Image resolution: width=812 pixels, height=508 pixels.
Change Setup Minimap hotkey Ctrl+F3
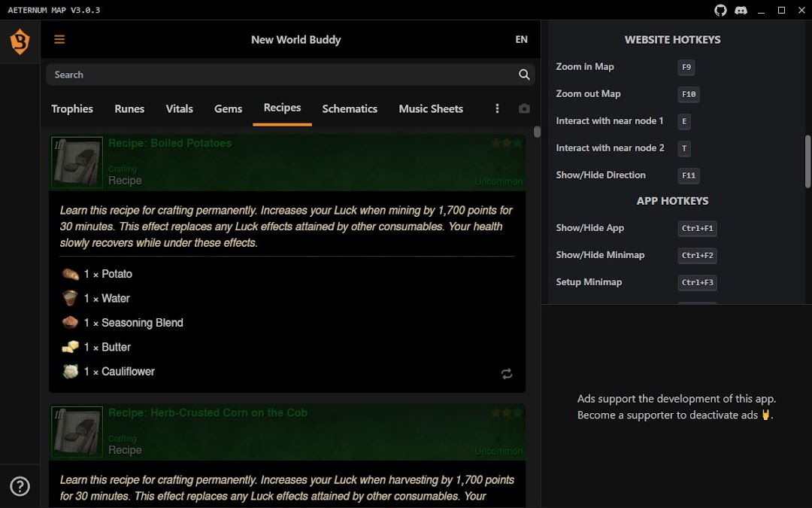point(698,282)
